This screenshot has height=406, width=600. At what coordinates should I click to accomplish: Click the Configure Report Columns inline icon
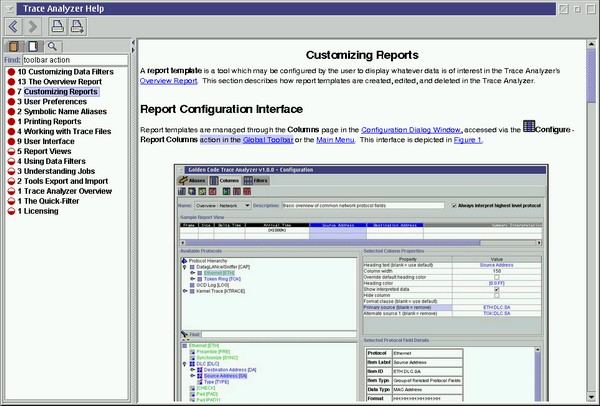point(529,126)
